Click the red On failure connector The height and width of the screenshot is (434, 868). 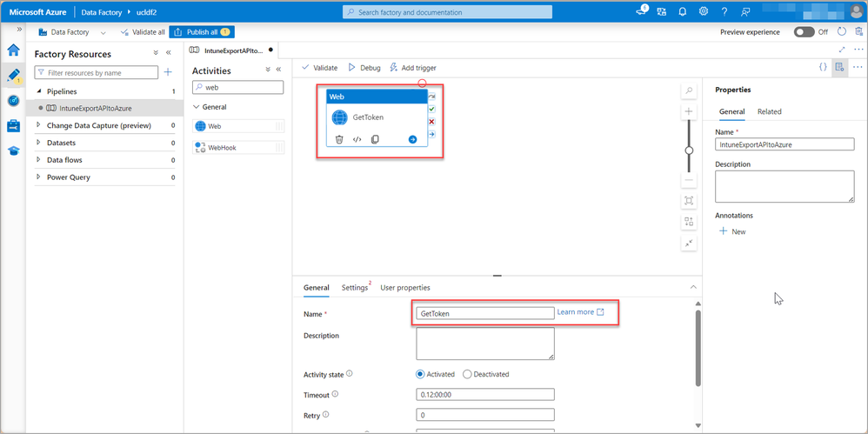point(431,121)
